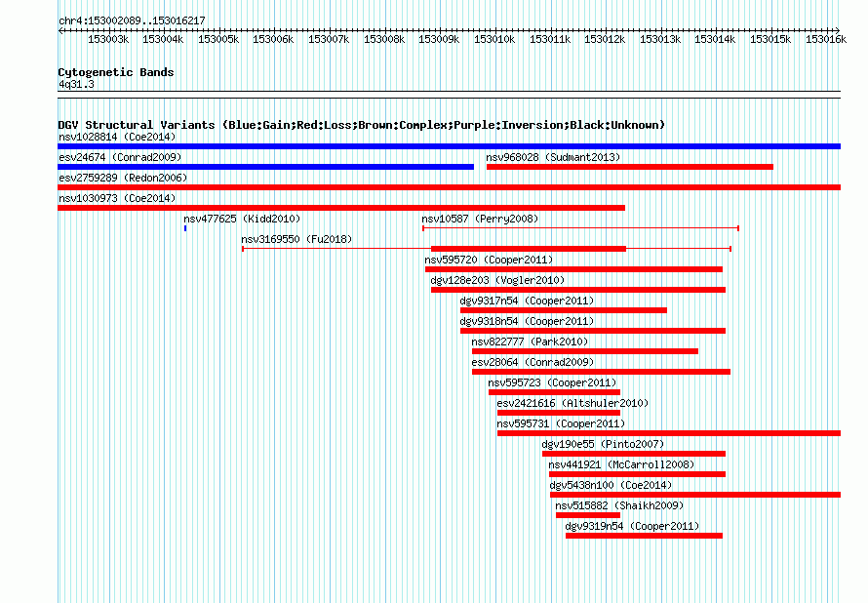The height and width of the screenshot is (603, 868).
Task: Open dgv9317n54 (Cooper2011) label
Action: 527,301
